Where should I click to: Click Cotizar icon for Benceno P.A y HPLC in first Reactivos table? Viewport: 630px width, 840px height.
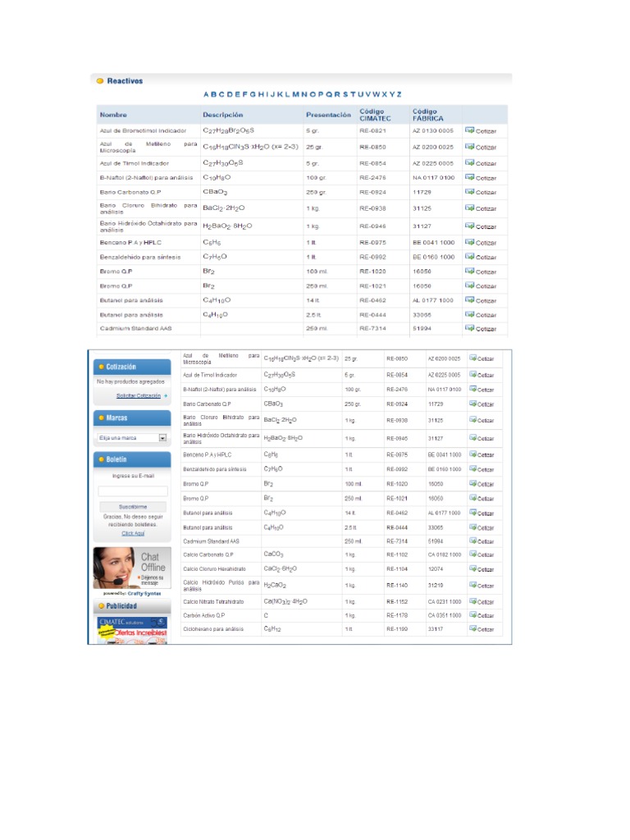coord(469,242)
